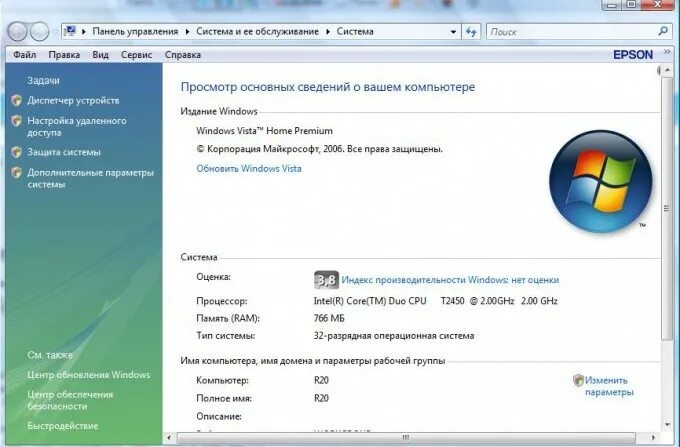Click shield icon beside Настройка удаленного доступа
This screenshot has height=447, width=680.
pyautogui.click(x=16, y=121)
